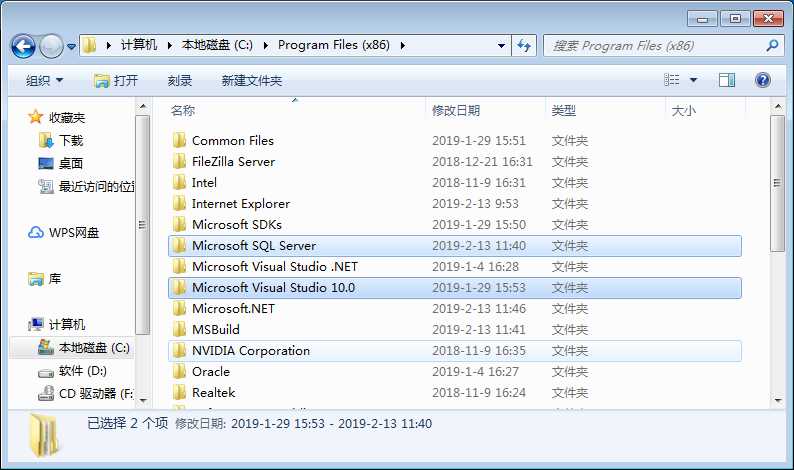794x470 pixels.
Task: Click the Oracle folder icon
Action: pos(179,372)
